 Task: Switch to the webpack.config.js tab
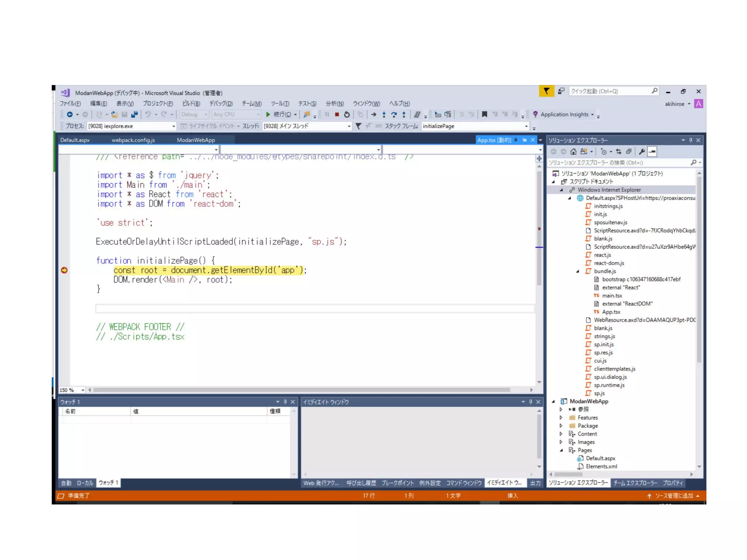click(x=133, y=140)
